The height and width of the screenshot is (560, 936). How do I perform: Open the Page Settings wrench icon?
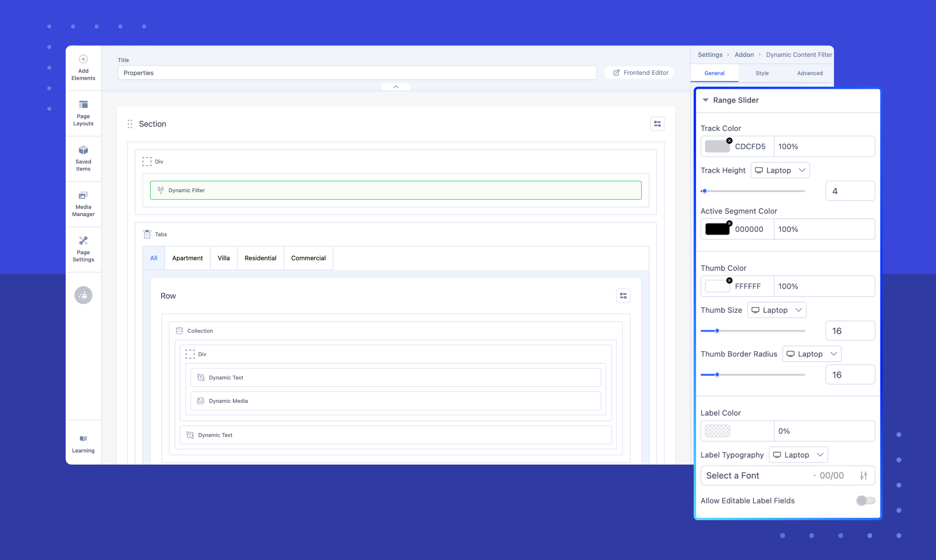tap(83, 241)
